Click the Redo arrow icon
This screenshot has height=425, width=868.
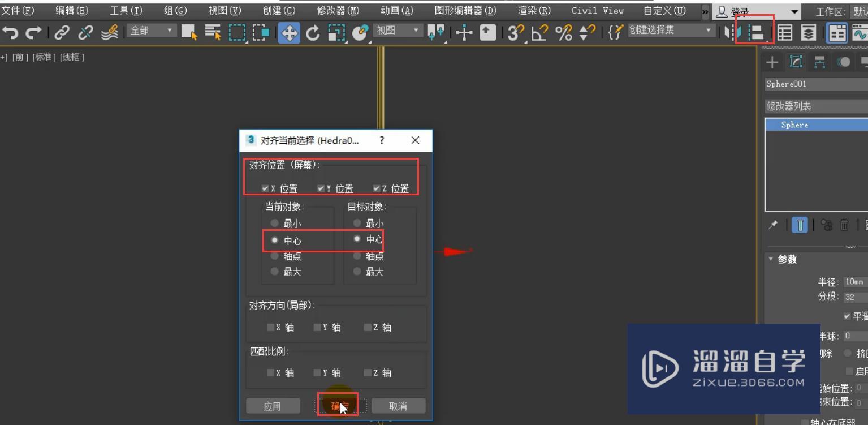tap(33, 33)
